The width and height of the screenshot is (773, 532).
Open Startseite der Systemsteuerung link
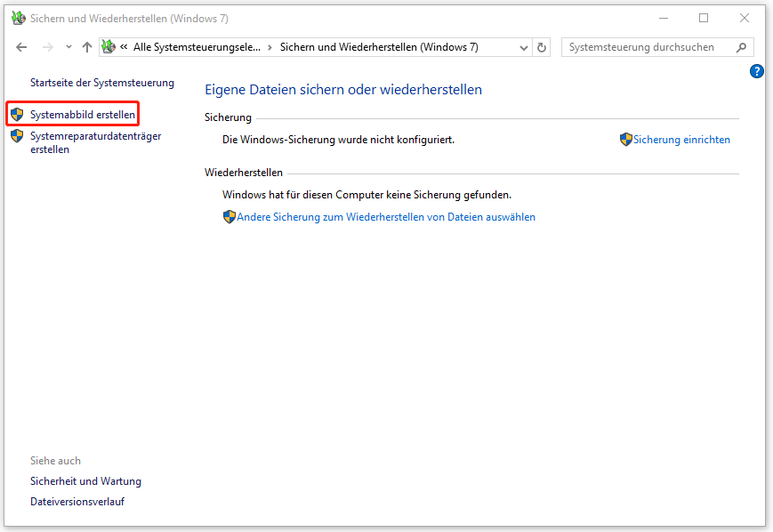coord(102,83)
